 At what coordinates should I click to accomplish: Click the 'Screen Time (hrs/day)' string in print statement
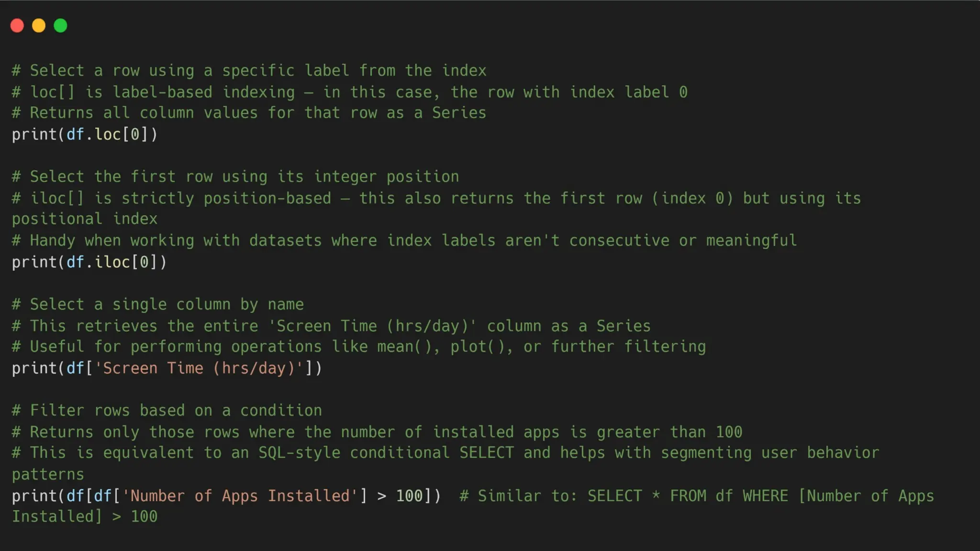199,368
